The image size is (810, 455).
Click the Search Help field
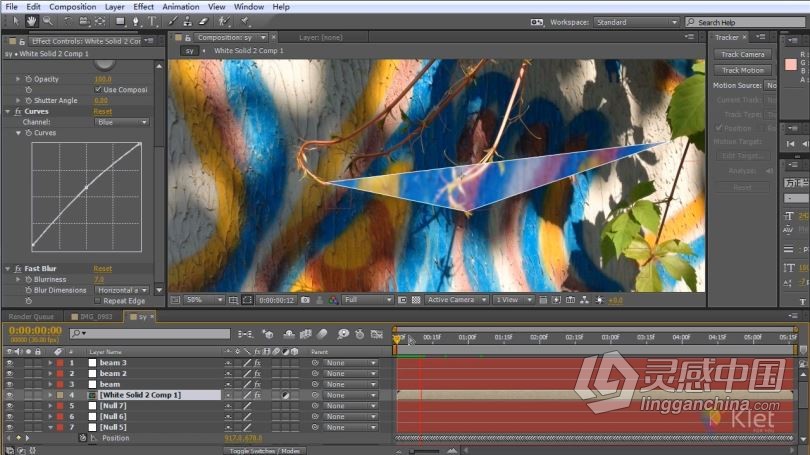pos(745,22)
